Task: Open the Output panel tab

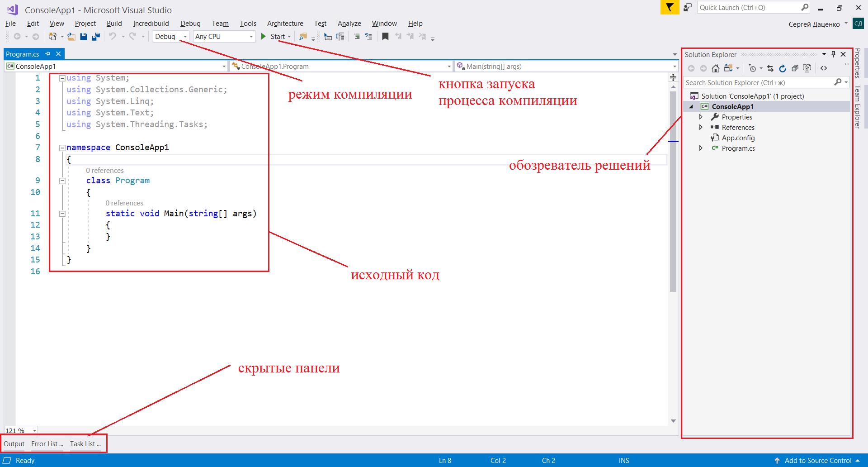Action: tap(14, 443)
